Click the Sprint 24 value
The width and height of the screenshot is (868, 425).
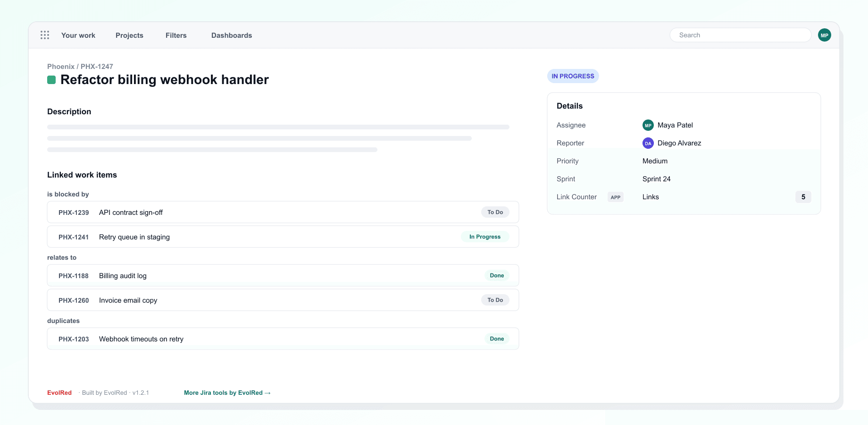coord(656,179)
